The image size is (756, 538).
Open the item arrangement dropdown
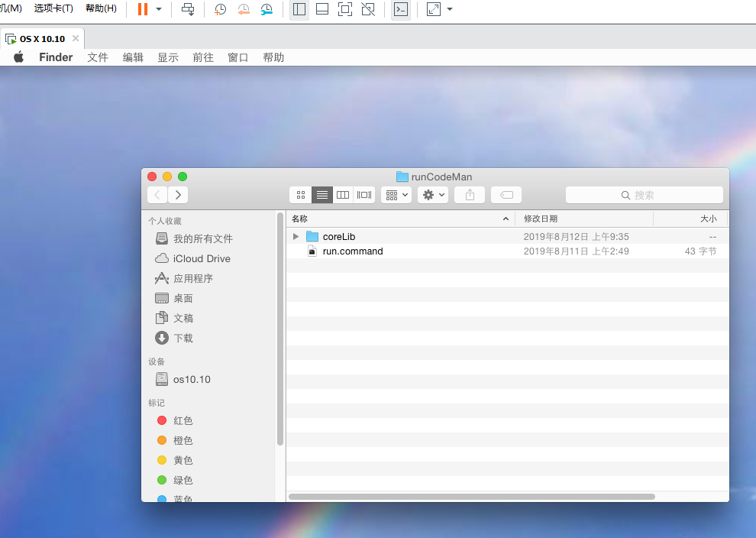[x=396, y=195]
